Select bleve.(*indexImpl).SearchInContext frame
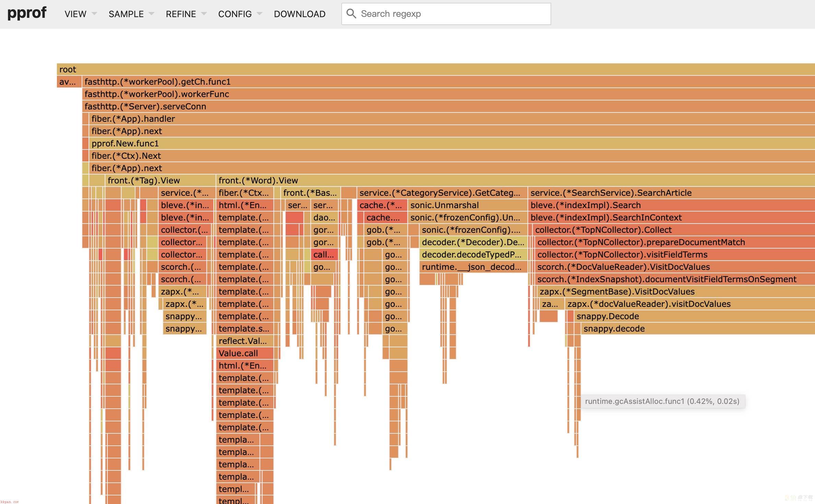815x504 pixels. [x=672, y=217]
